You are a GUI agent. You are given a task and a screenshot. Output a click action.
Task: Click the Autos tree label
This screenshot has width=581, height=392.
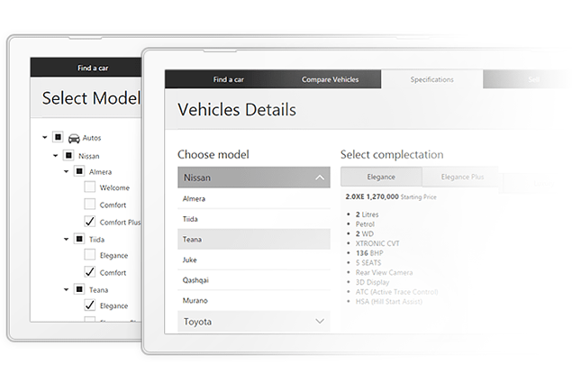(x=92, y=138)
